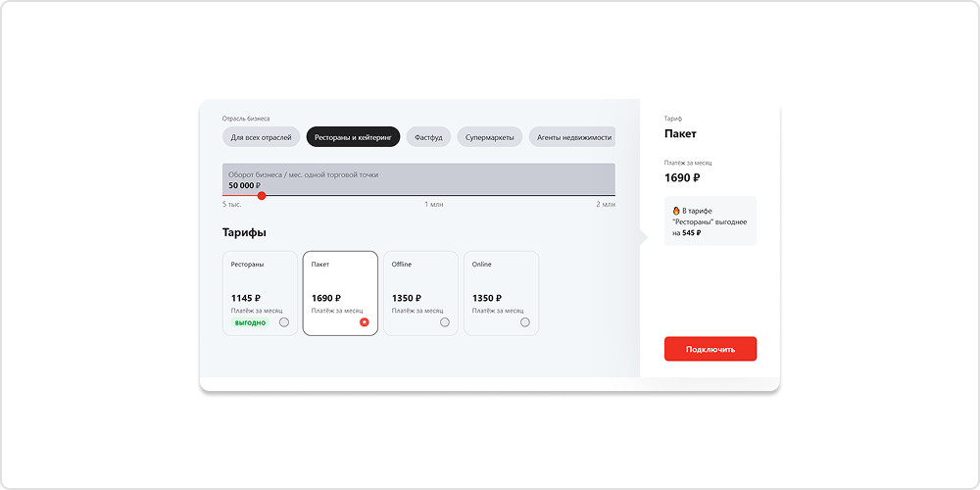Click the 'Пакет' heading in the side panel
The width and height of the screenshot is (980, 490).
[x=680, y=133]
